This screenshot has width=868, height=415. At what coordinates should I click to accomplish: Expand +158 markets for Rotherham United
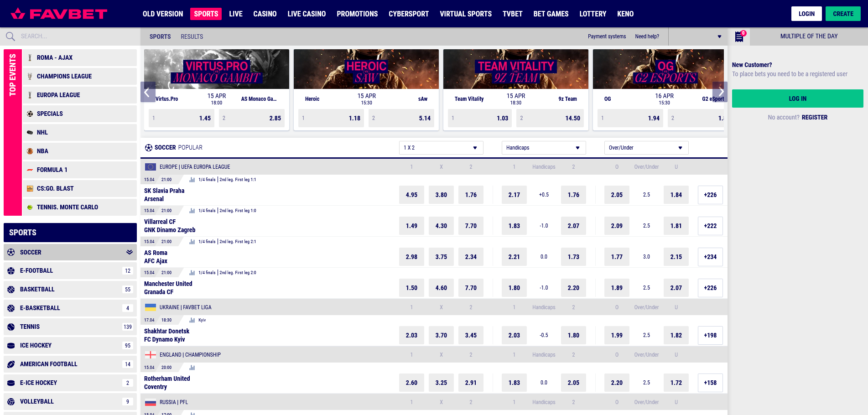pos(710,383)
